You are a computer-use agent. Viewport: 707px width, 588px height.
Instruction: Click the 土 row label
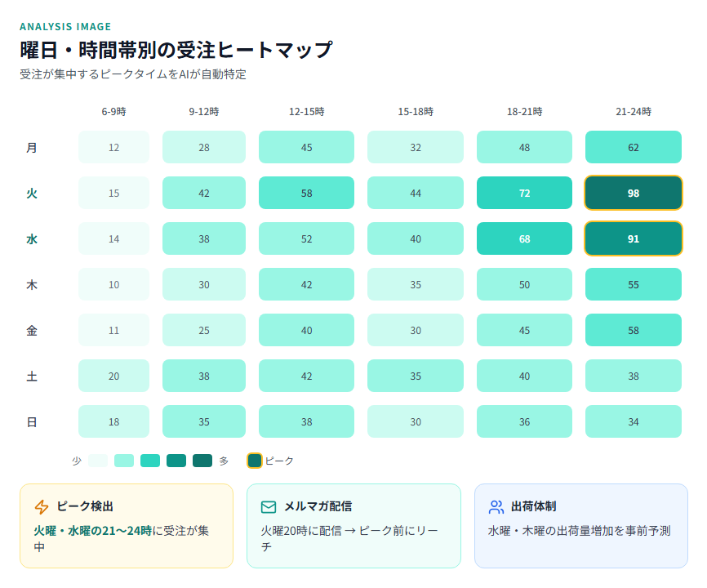tap(32, 376)
